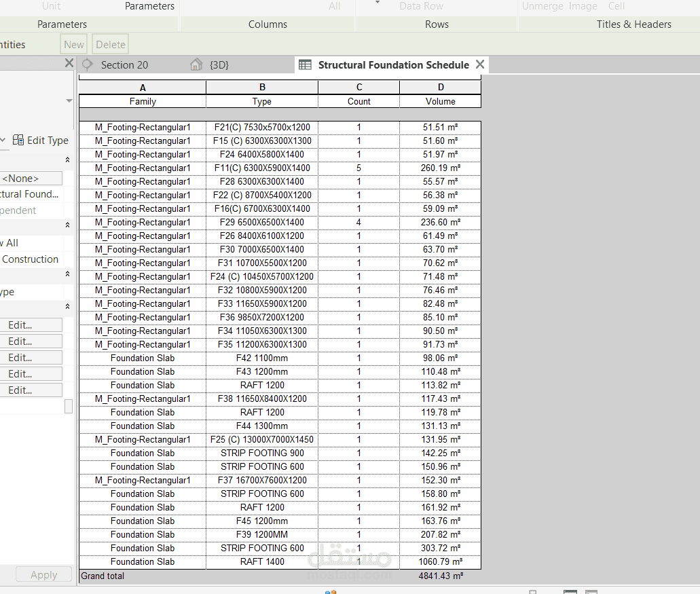This screenshot has width=700, height=594.
Task: Select column header D
Action: pos(440,88)
